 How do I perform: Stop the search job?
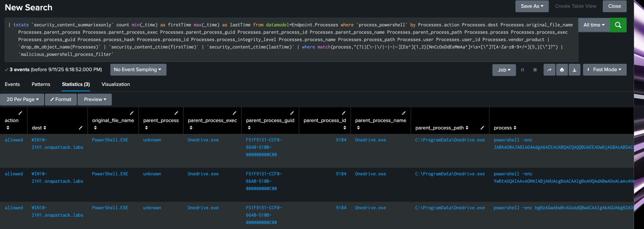pyautogui.click(x=535, y=70)
